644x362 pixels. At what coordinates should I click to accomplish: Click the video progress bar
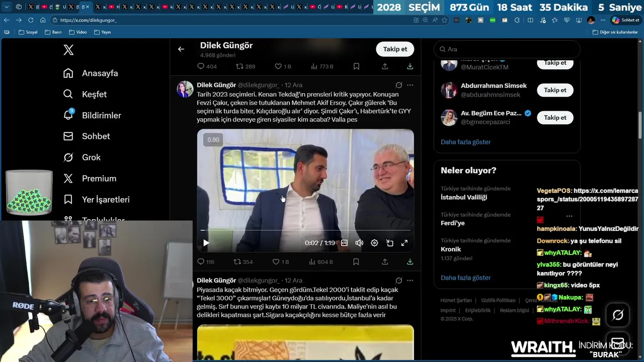(x=305, y=230)
